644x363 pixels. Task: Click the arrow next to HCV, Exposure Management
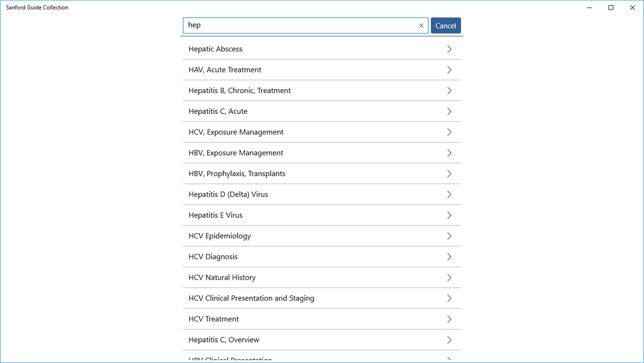pos(449,132)
